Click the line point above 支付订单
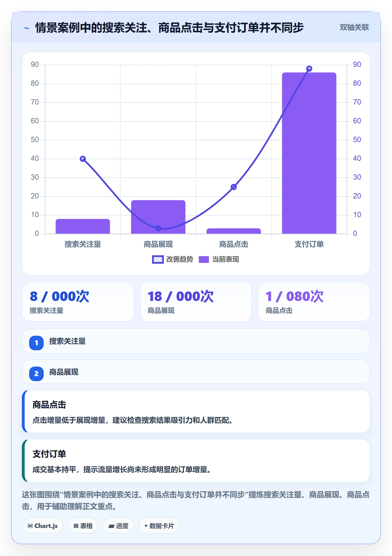This screenshot has width=392, height=556. [309, 69]
